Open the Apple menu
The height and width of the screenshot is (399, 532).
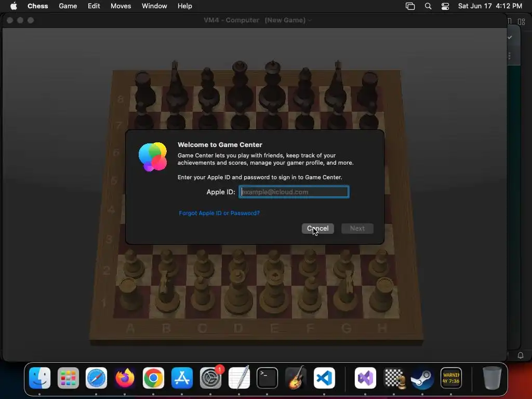click(x=14, y=6)
